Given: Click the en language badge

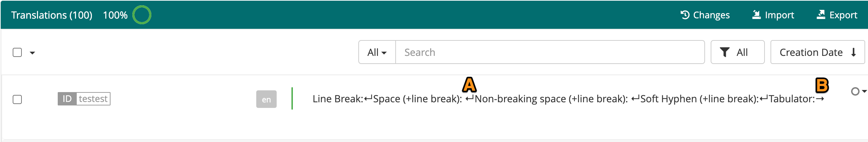Looking at the screenshot, I should (x=266, y=99).
